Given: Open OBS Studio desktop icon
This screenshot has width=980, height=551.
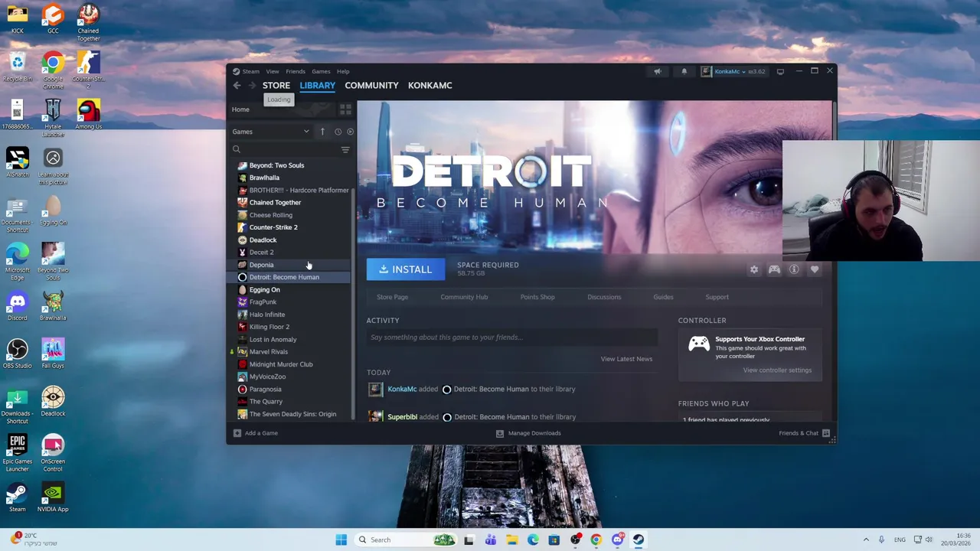Looking at the screenshot, I should tap(17, 354).
